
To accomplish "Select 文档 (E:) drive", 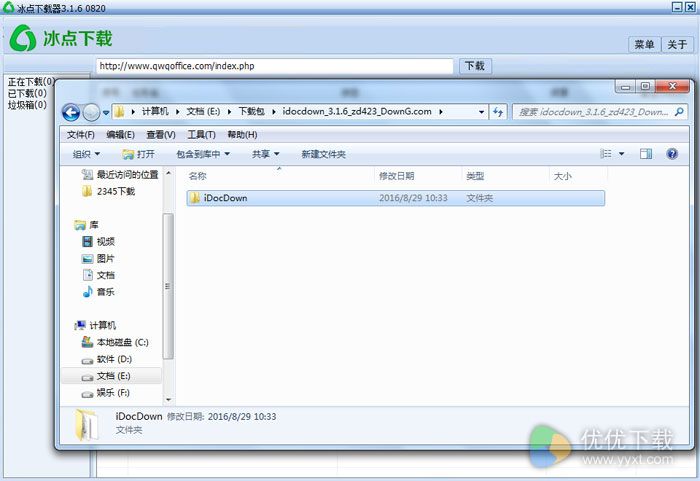I will (106, 376).
